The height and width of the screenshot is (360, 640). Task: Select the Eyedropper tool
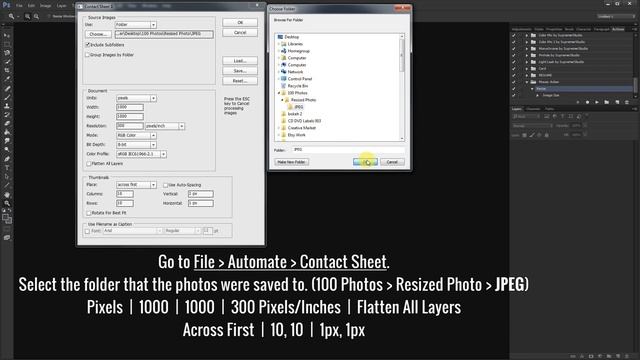(7, 79)
